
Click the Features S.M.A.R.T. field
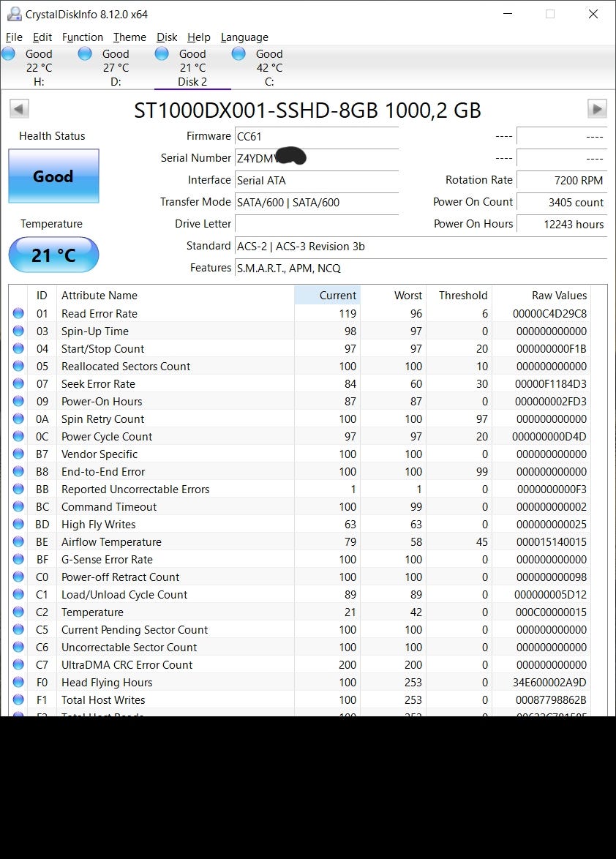[421, 268]
